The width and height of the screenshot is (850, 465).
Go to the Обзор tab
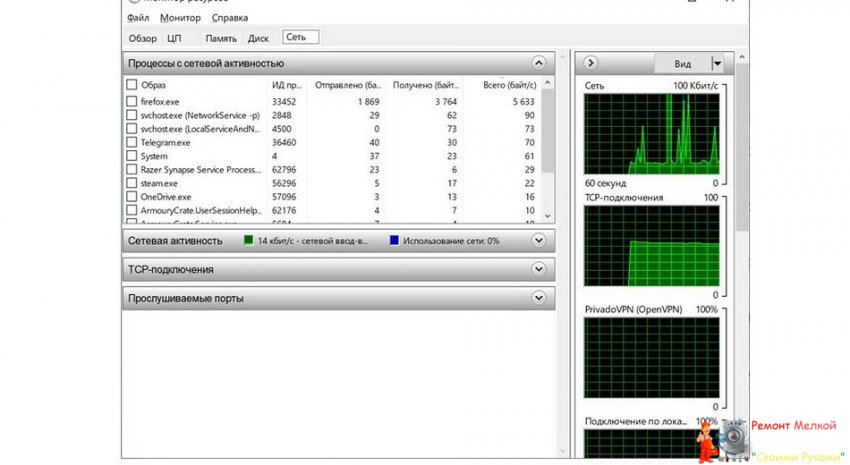[142, 38]
